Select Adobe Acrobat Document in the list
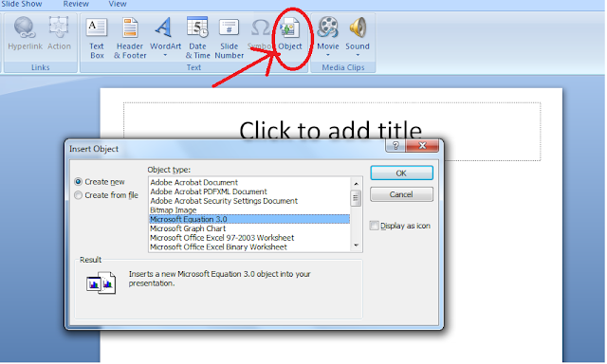 (x=249, y=182)
